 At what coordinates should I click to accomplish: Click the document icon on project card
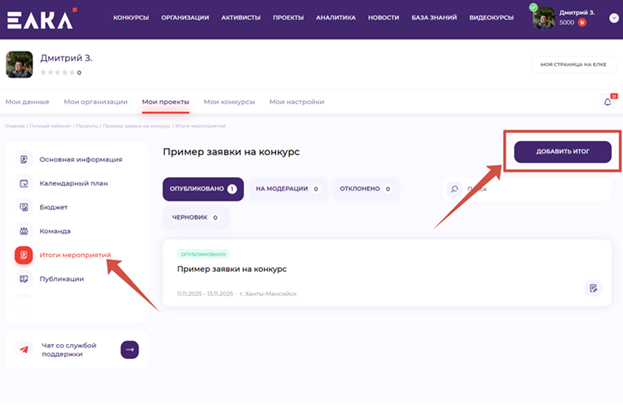click(593, 288)
